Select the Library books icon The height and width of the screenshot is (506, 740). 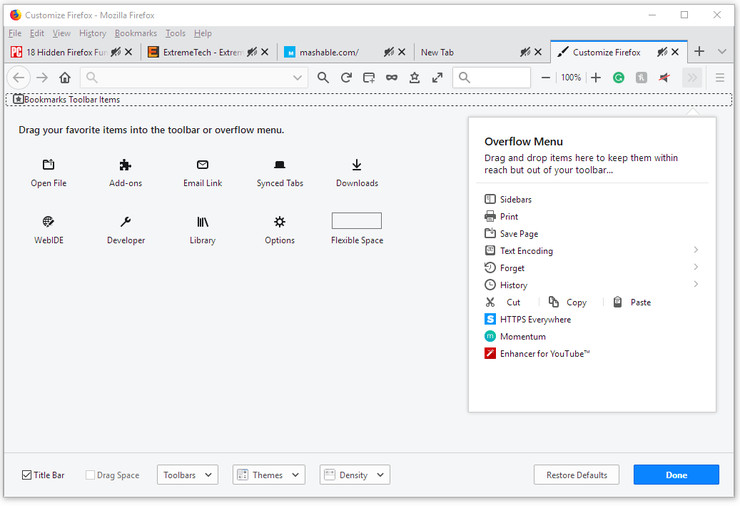click(x=202, y=222)
